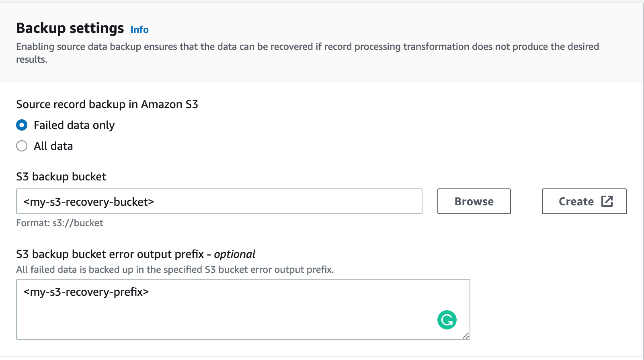
Task: Click the error output prefix field label
Action: [x=135, y=254]
